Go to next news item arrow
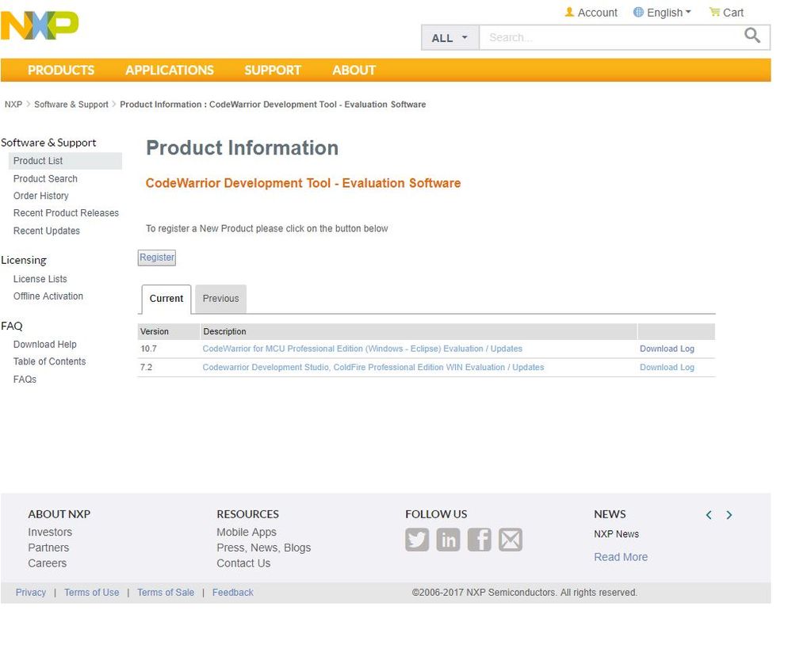Image resolution: width=792 pixels, height=672 pixels. 729,515
